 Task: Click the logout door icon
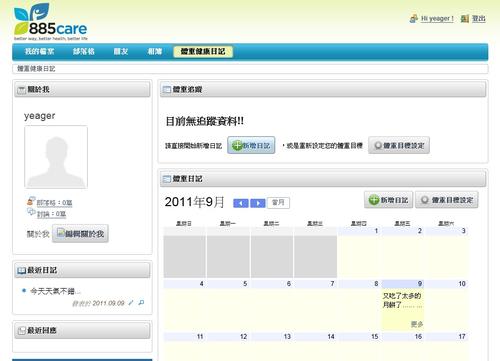(x=465, y=19)
